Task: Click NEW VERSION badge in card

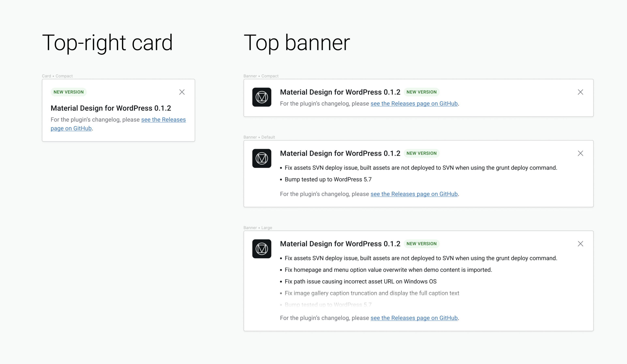Action: (68, 92)
